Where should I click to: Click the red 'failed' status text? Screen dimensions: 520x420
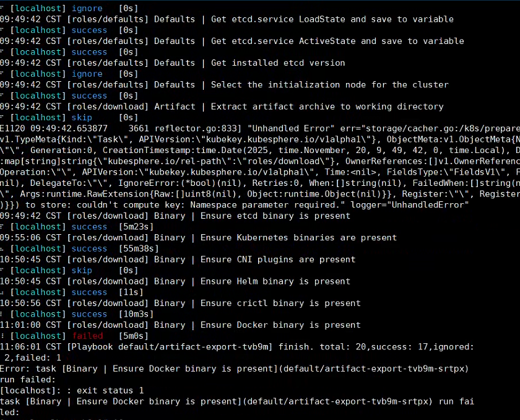87,336
